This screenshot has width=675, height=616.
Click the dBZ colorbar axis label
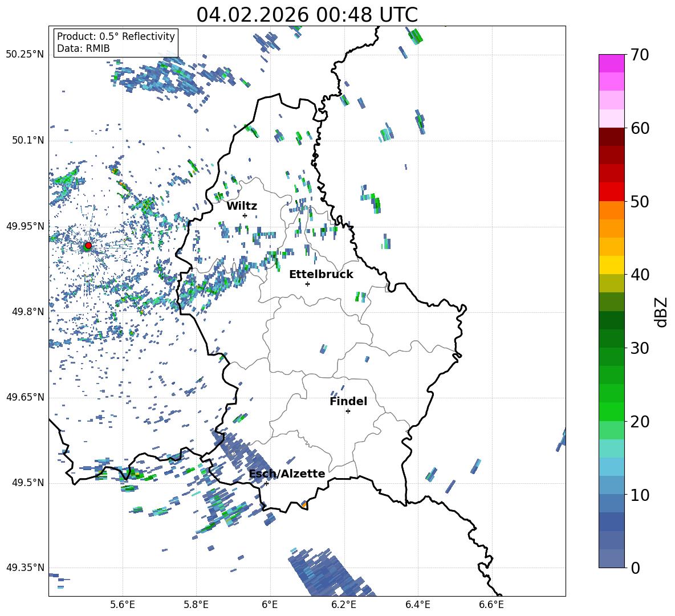pos(661,312)
